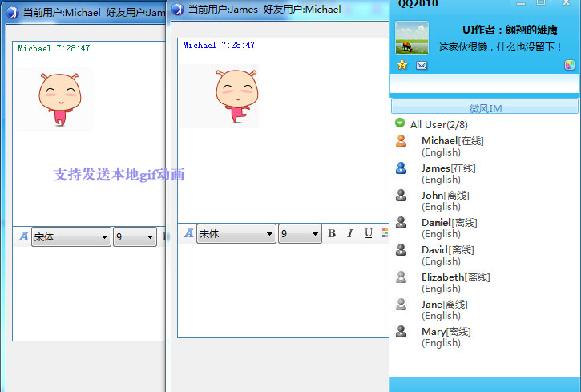Select contact Elizabeth[离线] in the list
The width and height of the screenshot is (581, 392).
coord(456,277)
